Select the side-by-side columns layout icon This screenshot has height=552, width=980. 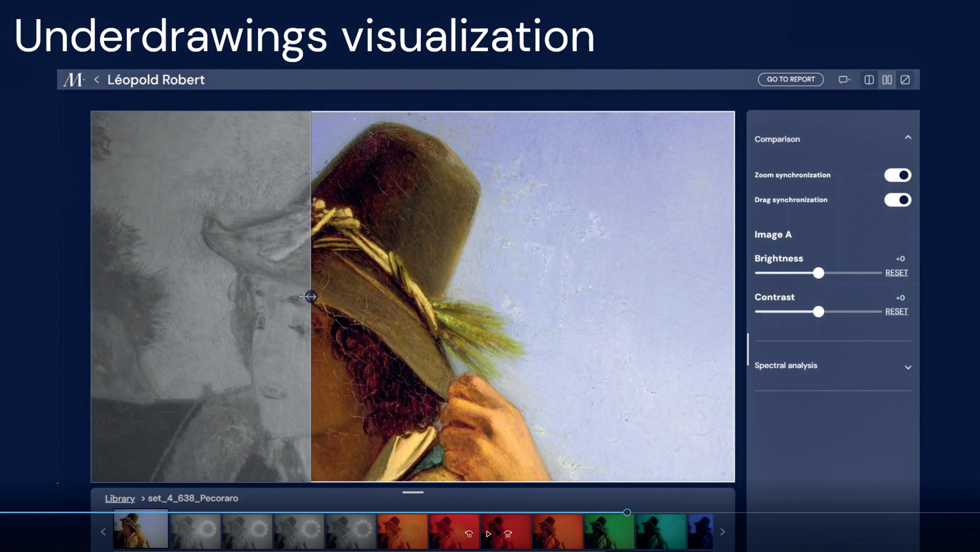[x=887, y=80]
